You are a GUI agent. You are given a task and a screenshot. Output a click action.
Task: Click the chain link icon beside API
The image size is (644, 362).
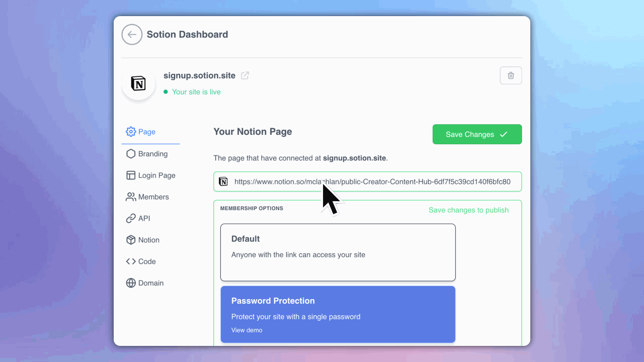[x=131, y=219]
